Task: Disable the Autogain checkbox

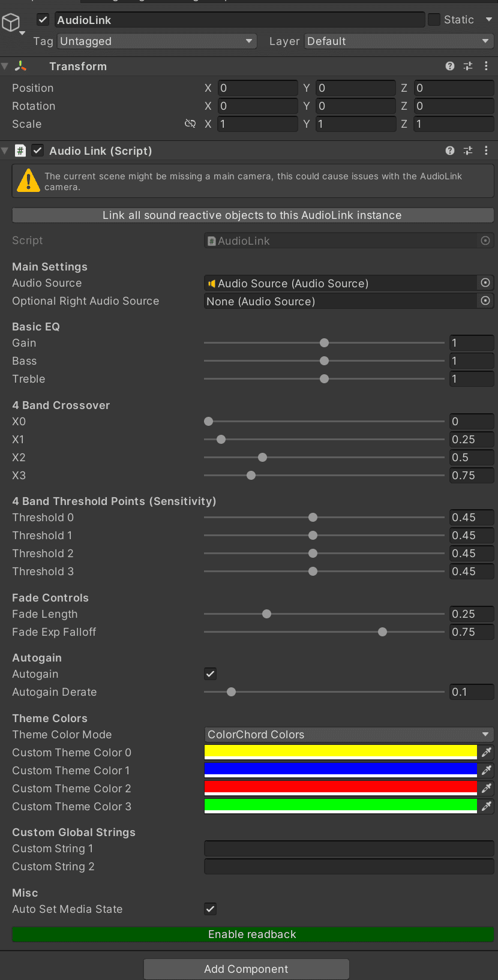Action: coord(210,674)
